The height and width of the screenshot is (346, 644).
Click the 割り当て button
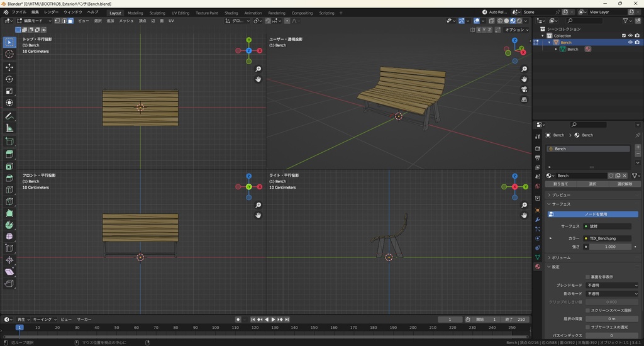pyautogui.click(x=560, y=184)
